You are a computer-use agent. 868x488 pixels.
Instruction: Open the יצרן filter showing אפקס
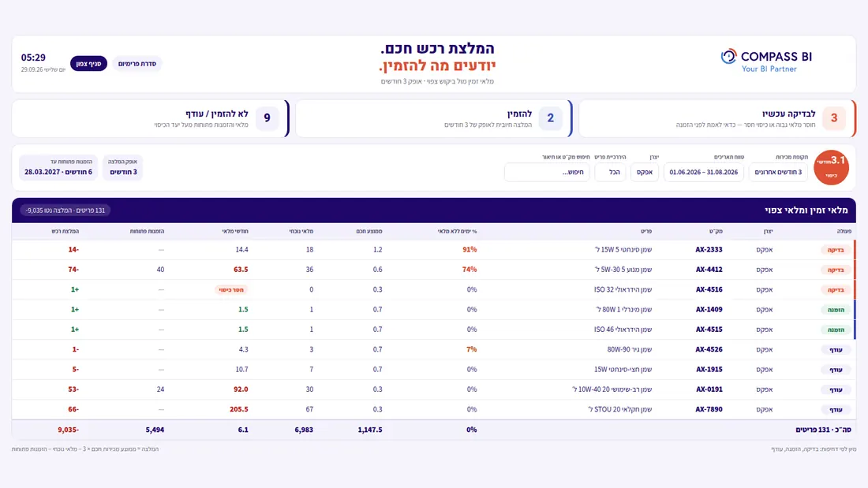(x=645, y=172)
